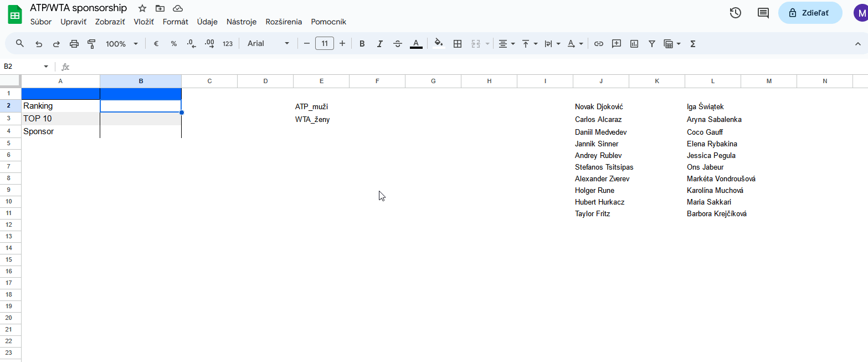Open the account avatar M
Image resolution: width=868 pixels, height=362 pixels.
860,13
